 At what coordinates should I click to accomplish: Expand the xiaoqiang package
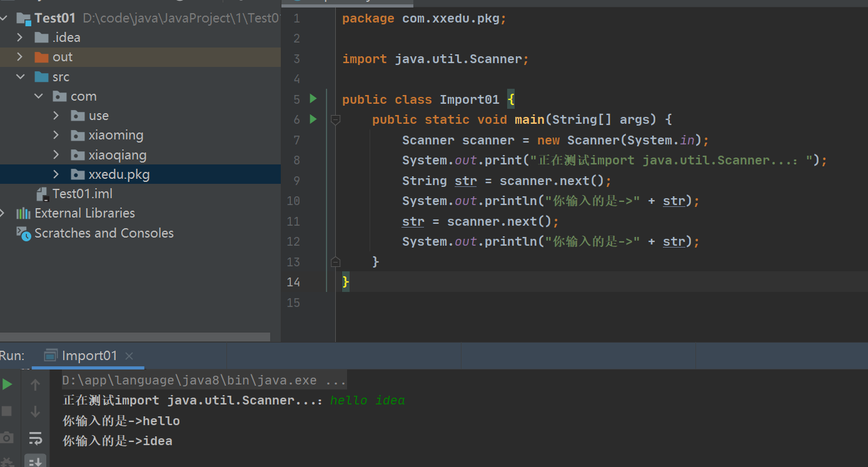pos(56,155)
